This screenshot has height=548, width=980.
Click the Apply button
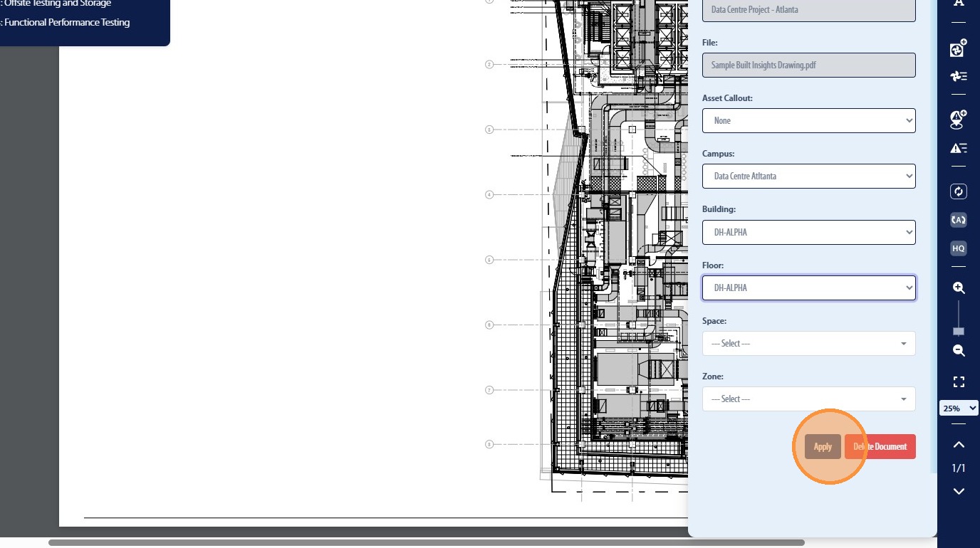pyautogui.click(x=823, y=446)
